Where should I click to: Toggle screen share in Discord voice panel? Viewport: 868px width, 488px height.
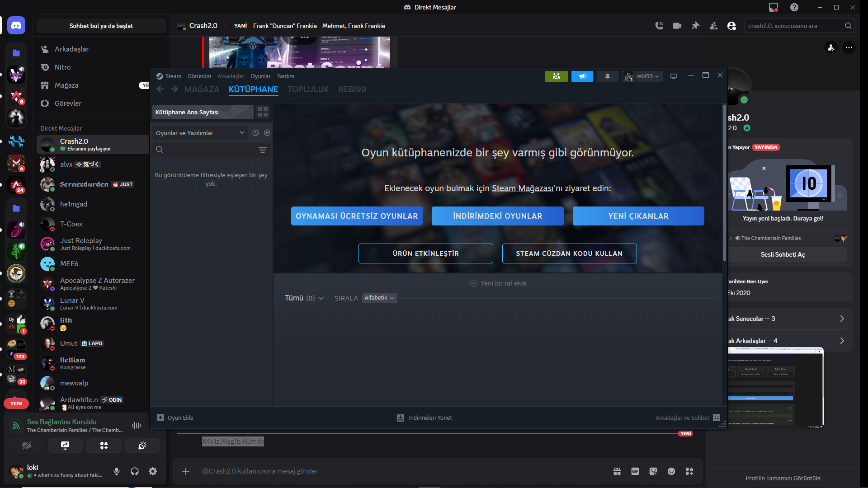point(65,446)
